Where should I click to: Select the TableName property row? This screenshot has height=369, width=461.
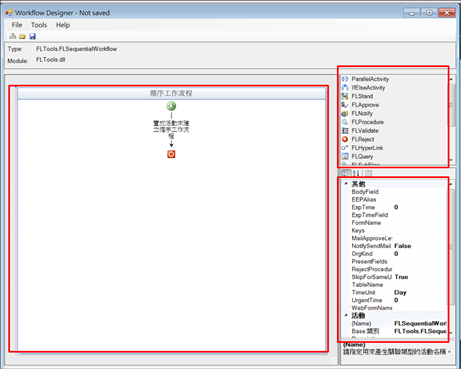398,285
